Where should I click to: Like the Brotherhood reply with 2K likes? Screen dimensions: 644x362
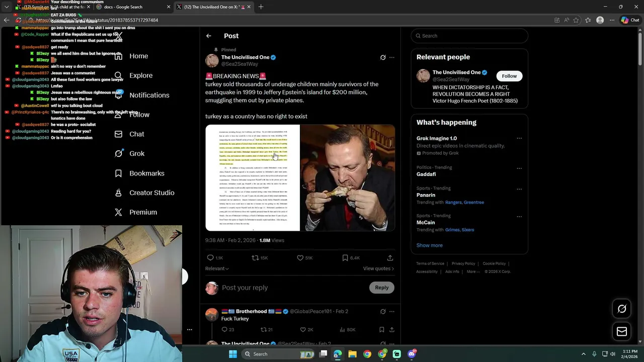(x=303, y=329)
